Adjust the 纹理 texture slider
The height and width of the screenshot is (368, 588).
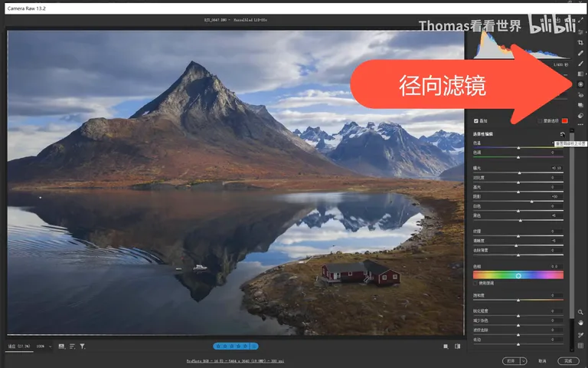tap(518, 236)
